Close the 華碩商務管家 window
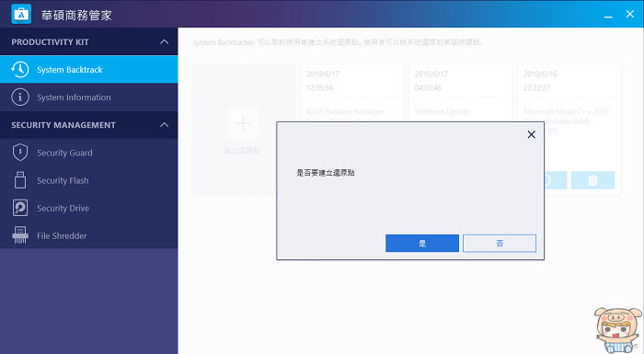Screen dimensions: 644x354 tap(630, 14)
